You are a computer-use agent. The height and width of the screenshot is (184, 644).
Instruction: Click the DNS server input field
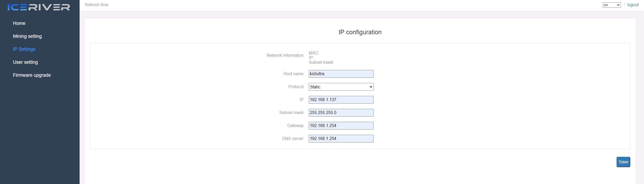[341, 139]
